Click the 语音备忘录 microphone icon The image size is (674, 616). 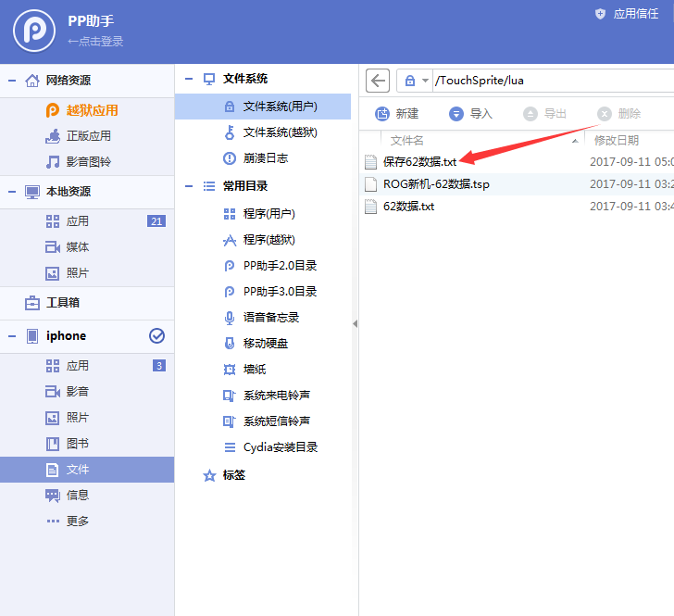pyautogui.click(x=230, y=318)
